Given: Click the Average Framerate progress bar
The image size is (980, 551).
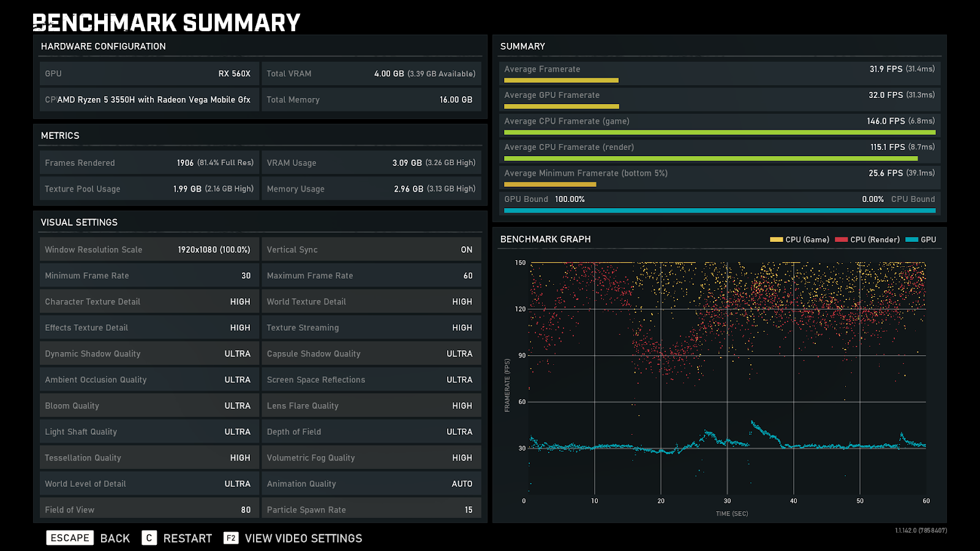Looking at the screenshot, I should 561,80.
